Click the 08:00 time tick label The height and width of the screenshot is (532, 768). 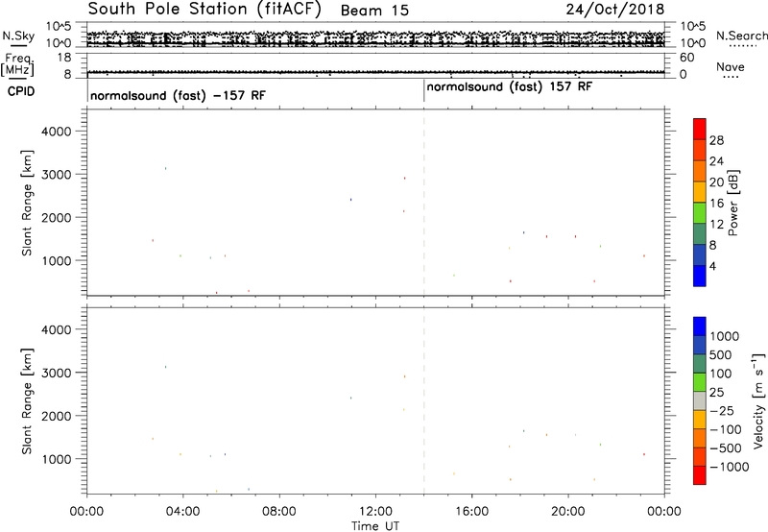279,512
